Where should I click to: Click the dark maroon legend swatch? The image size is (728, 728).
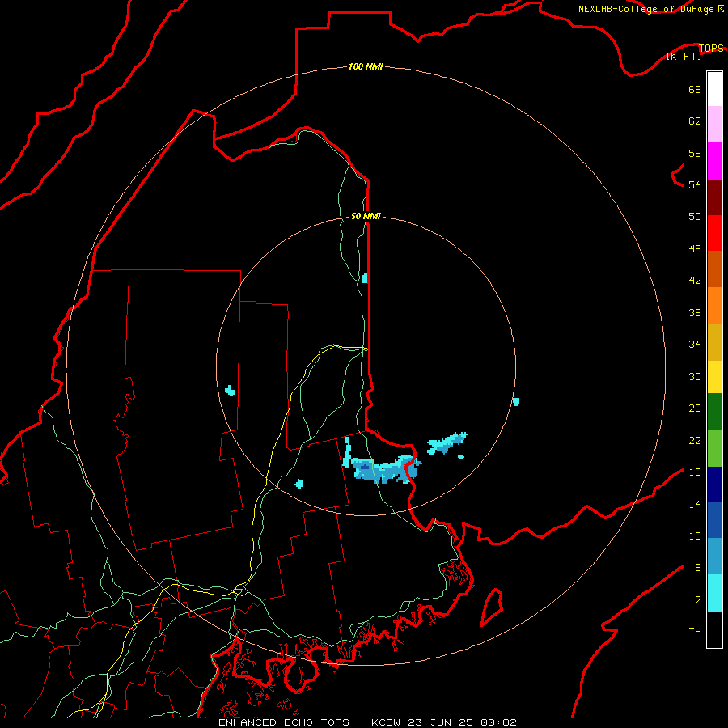click(714, 197)
